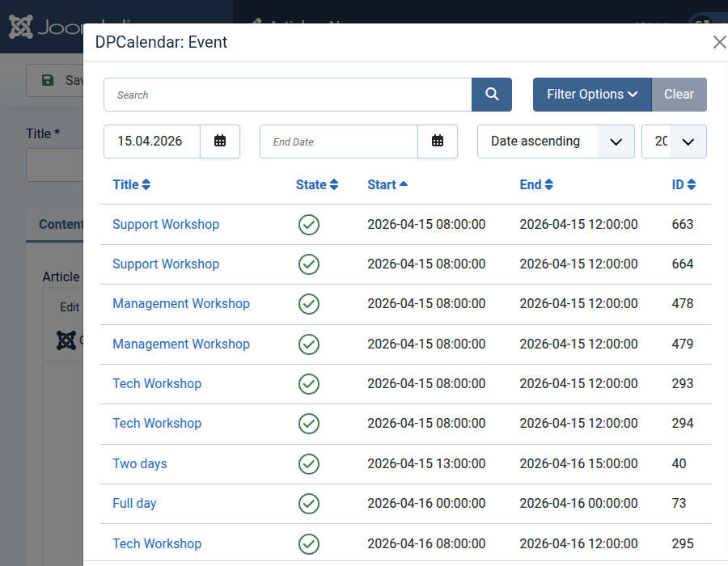Sort events by End column
Viewport: 728px width, 566px height.
(535, 184)
